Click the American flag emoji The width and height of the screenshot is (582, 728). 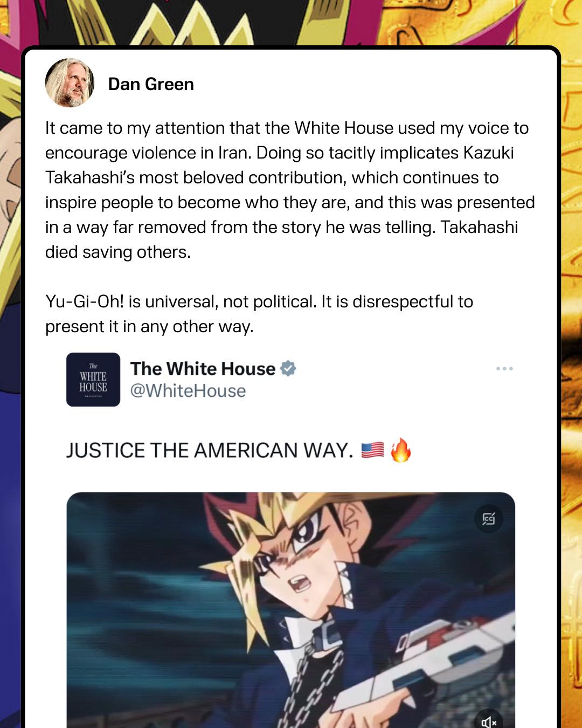pyautogui.click(x=372, y=450)
